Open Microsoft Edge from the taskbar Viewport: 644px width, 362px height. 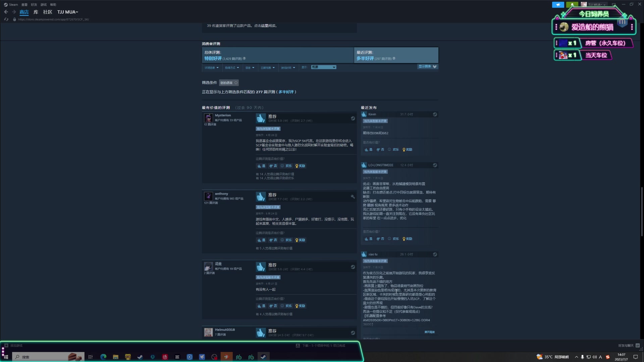(103, 357)
